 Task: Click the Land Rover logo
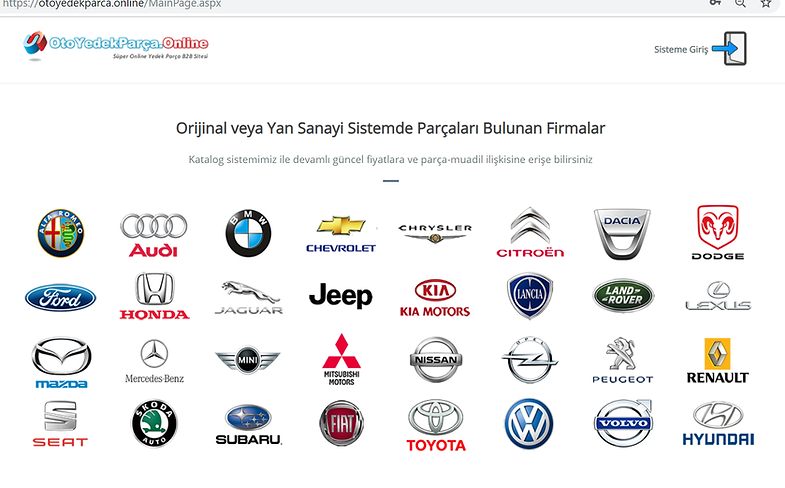pos(623,296)
